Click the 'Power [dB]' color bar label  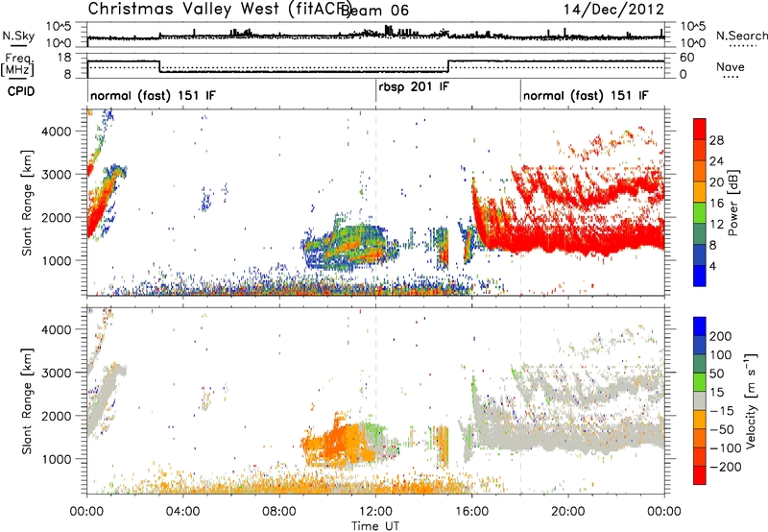coord(733,203)
